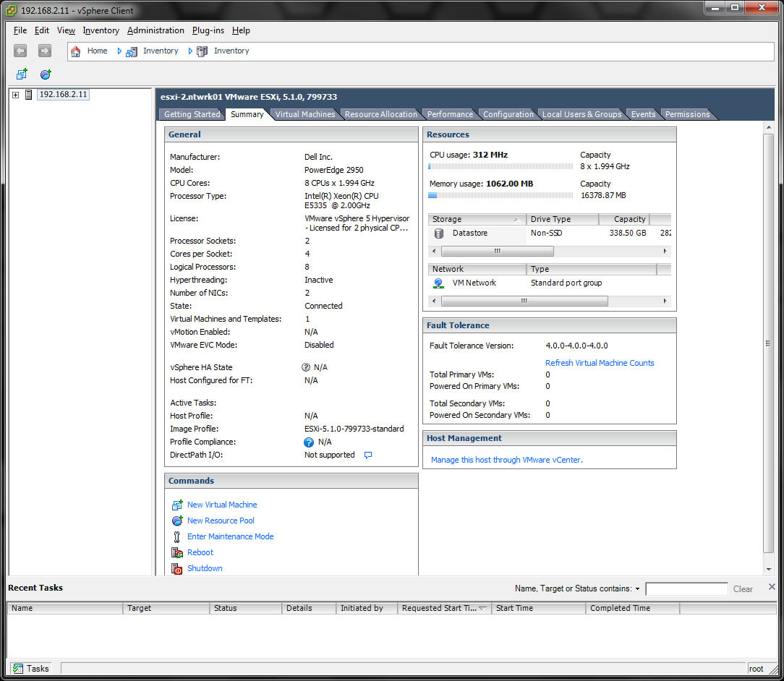Click the host server icon for 192.168.2.11
This screenshot has height=681, width=784.
click(29, 95)
